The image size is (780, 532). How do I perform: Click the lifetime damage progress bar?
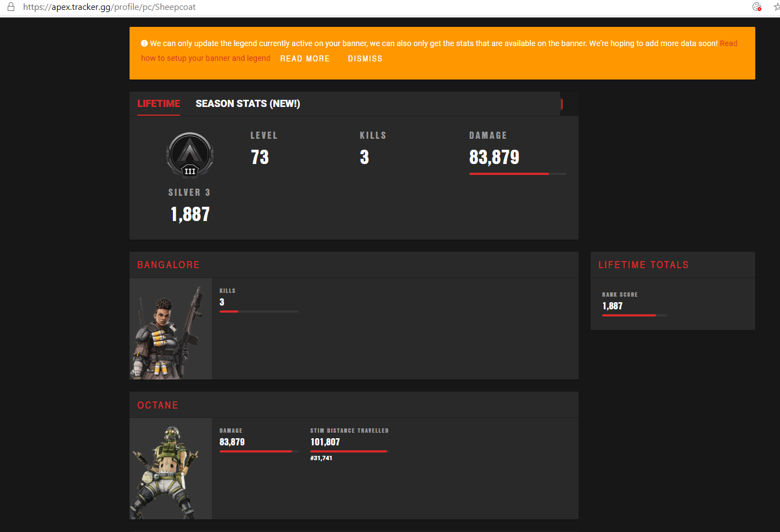coord(518,174)
